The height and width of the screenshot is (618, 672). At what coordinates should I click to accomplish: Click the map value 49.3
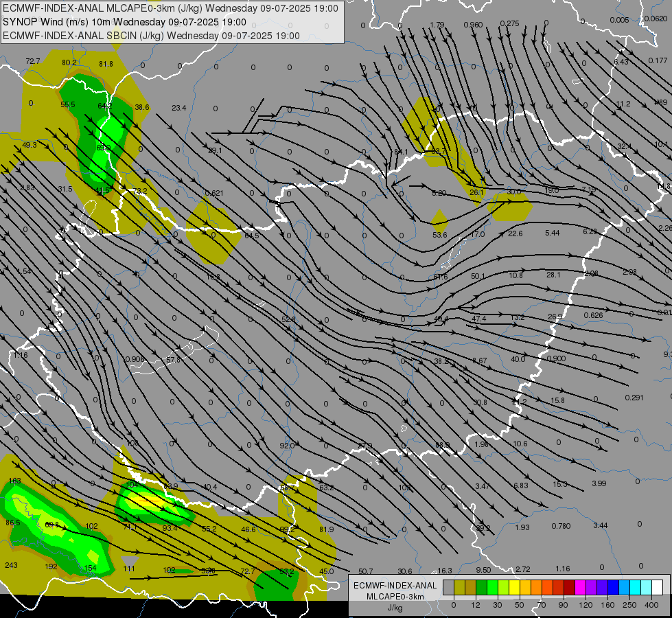click(29, 145)
